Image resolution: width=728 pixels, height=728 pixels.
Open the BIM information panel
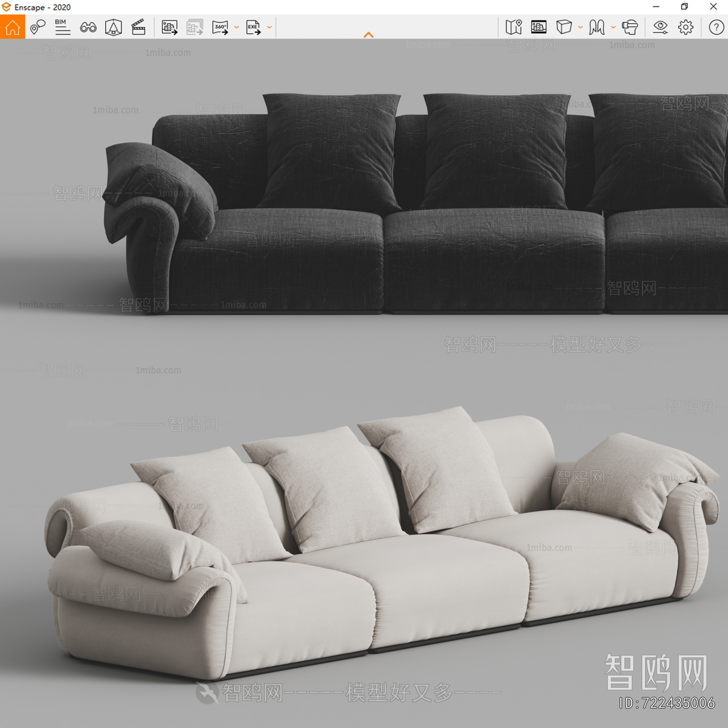(x=62, y=27)
